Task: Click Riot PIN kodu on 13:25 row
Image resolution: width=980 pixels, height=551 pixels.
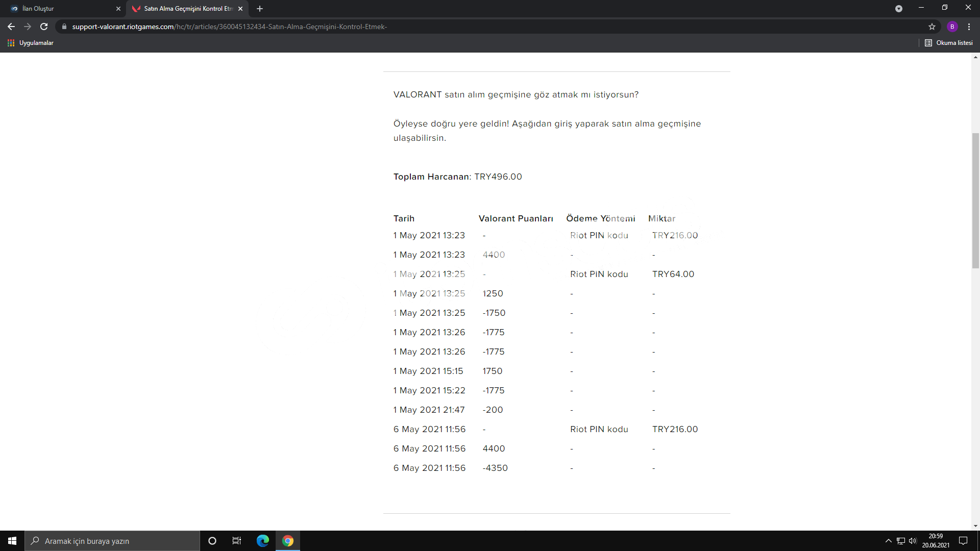Action: pos(599,274)
